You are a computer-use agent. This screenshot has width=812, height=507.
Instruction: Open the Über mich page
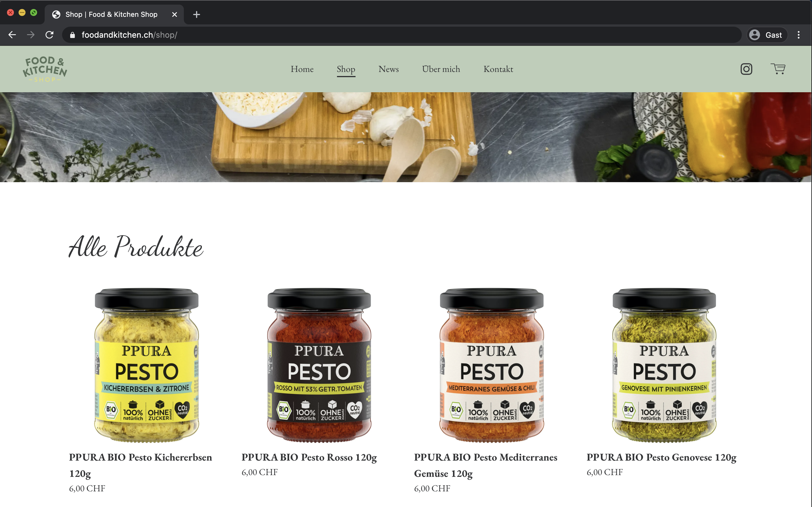(441, 69)
